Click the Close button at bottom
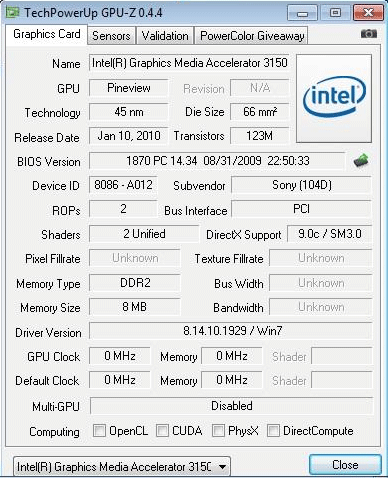 (345, 465)
